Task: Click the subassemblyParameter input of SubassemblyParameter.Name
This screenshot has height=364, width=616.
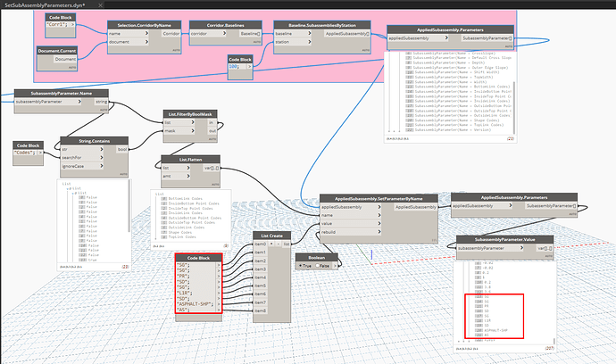Action: [48, 102]
